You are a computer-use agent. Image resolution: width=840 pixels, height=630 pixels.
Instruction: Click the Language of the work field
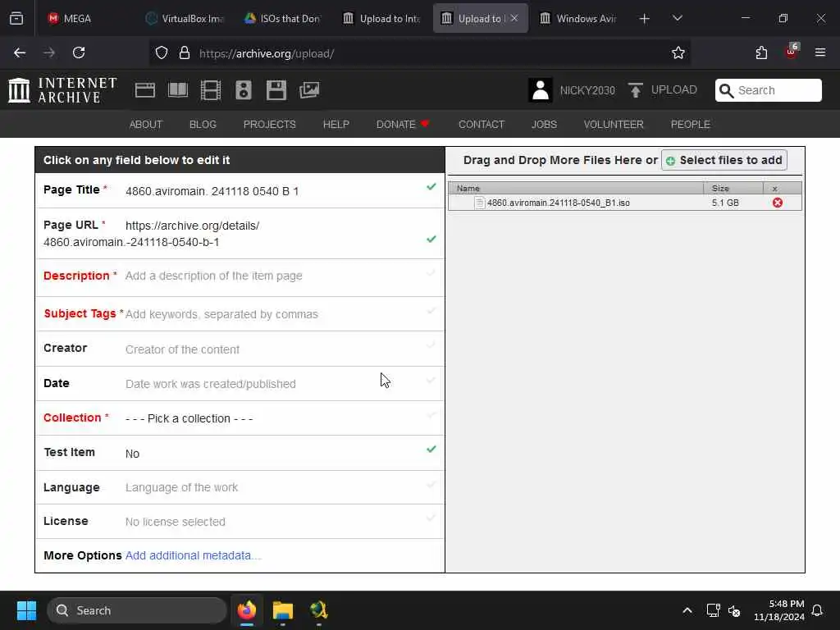point(181,487)
